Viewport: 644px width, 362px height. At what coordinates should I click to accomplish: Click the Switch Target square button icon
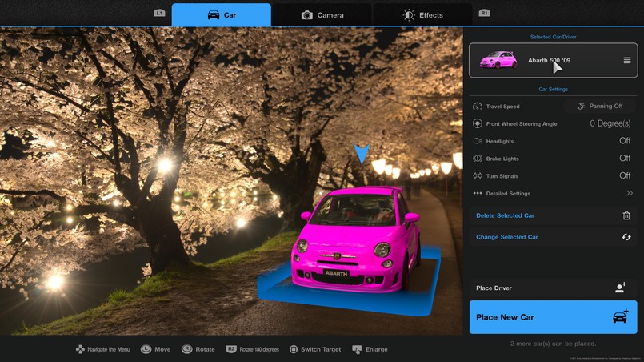click(294, 349)
